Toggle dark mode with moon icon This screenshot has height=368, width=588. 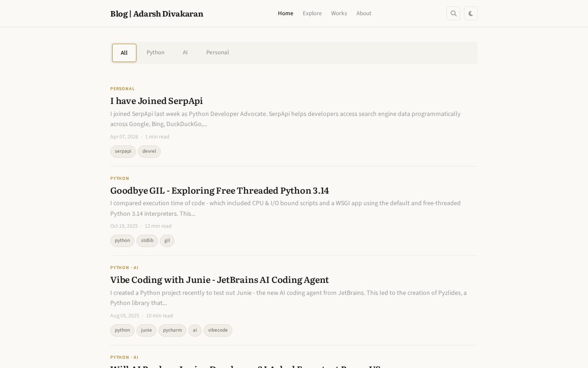point(471,13)
